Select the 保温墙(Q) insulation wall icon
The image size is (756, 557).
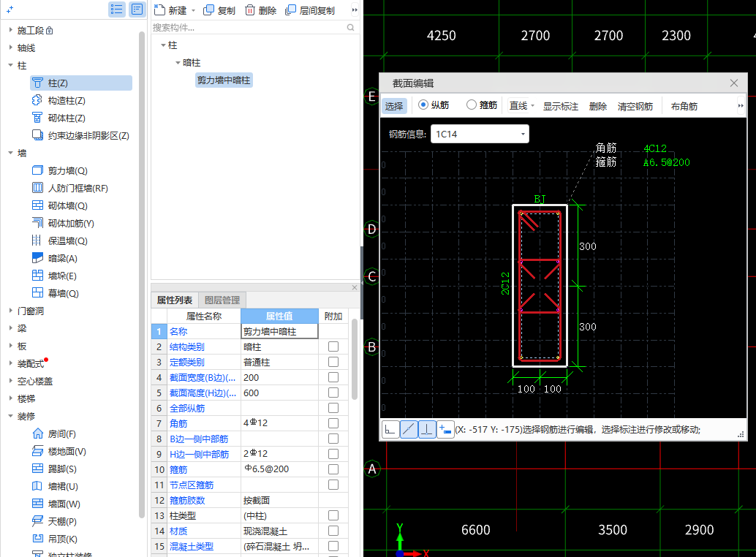tap(37, 240)
